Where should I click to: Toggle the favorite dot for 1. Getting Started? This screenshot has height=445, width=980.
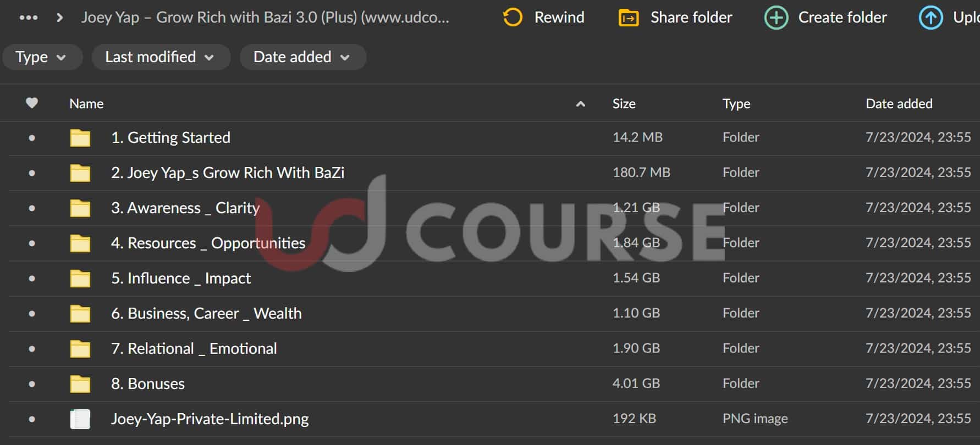click(32, 137)
